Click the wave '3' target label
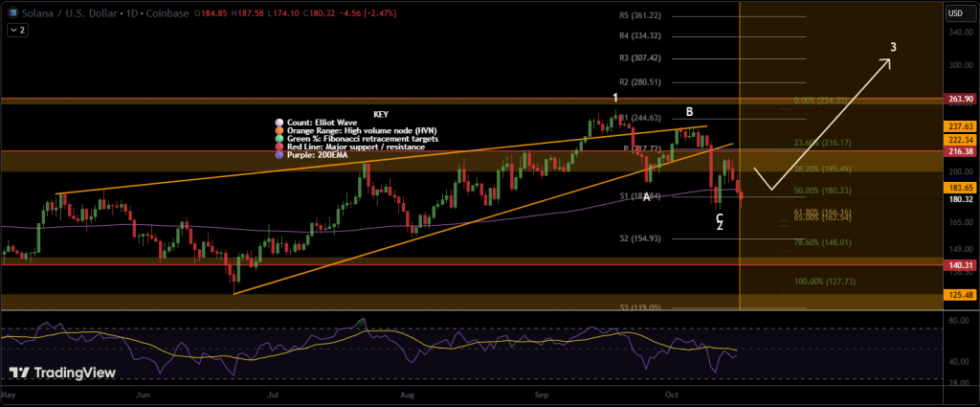The width and height of the screenshot is (980, 407). (893, 47)
